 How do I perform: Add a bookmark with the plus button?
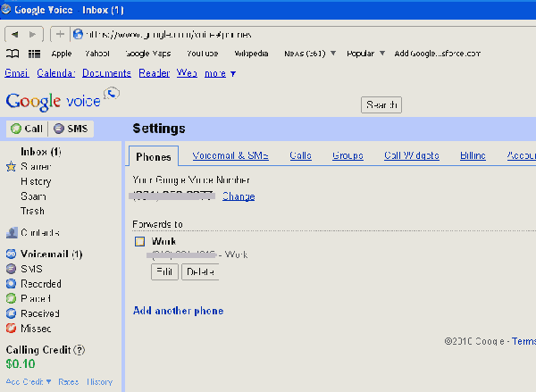(x=60, y=34)
